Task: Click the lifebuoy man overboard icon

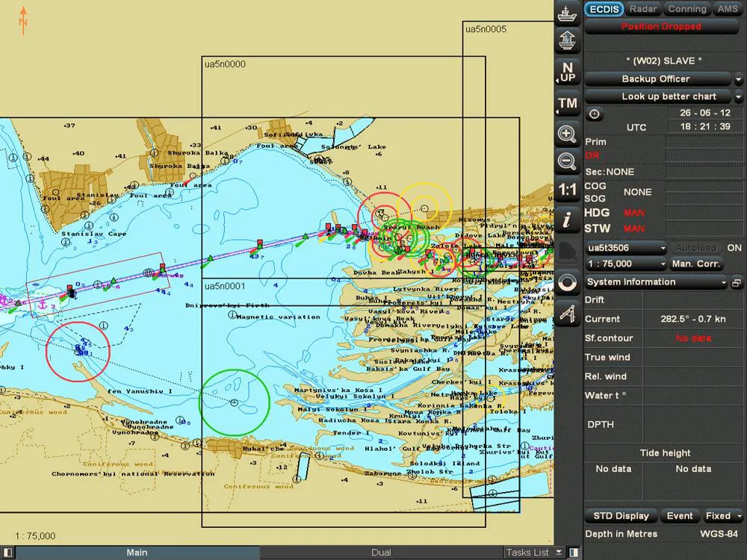Action: [x=568, y=282]
